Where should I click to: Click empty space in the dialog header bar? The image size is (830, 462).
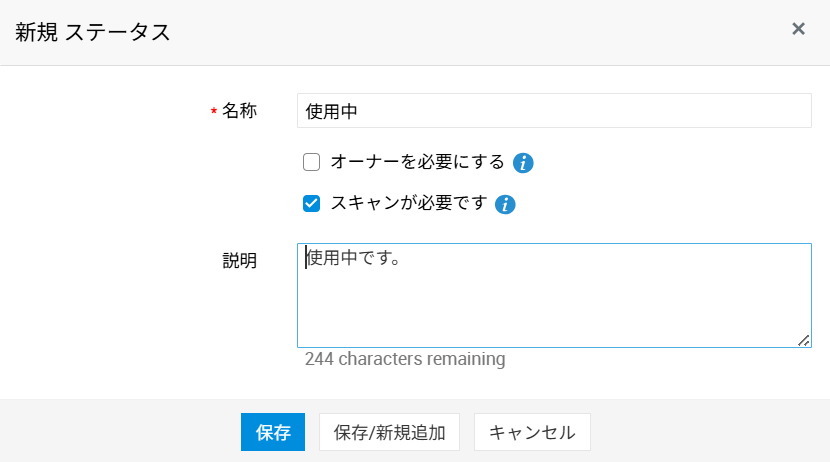point(480,32)
